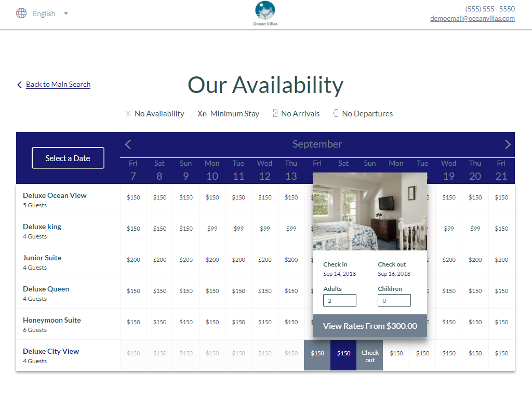This screenshot has height=399, width=532.
Task: Click the Check out date Sep 16, 2018
Action: coord(394,274)
